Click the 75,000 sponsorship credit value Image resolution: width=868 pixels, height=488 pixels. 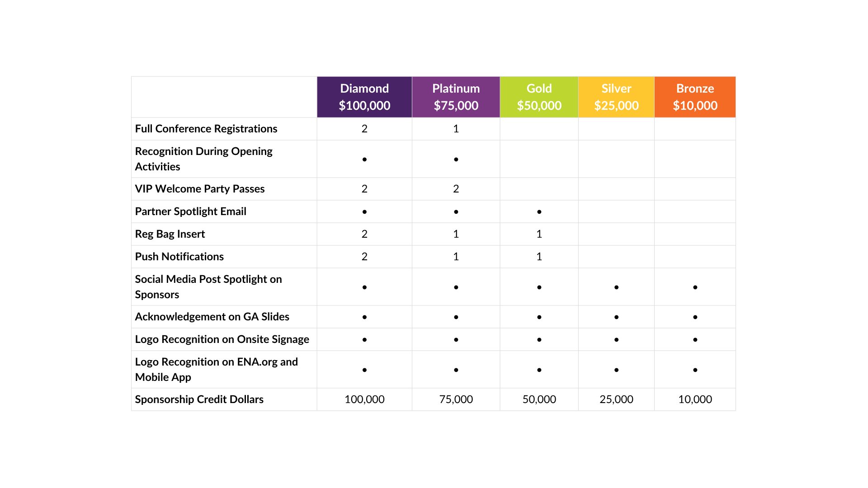pyautogui.click(x=456, y=399)
